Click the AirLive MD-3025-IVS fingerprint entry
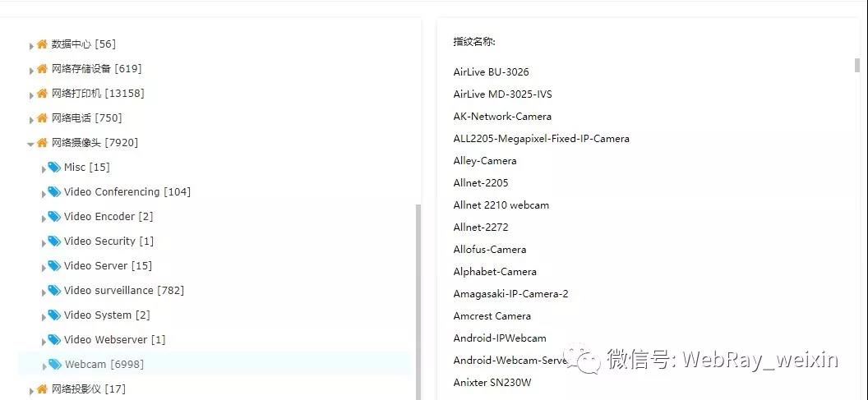Image resolution: width=868 pixels, height=400 pixels. coord(503,94)
